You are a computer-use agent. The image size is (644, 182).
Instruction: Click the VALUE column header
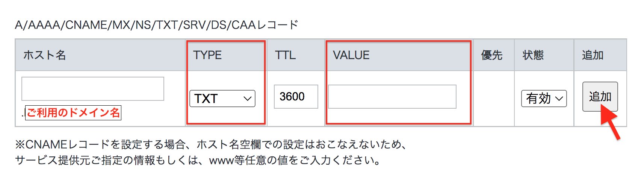351,55
